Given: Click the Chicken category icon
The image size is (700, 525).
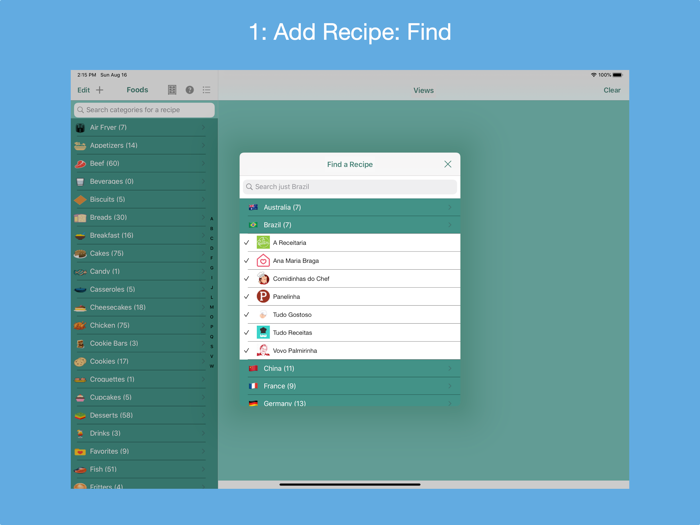Looking at the screenshot, I should (x=80, y=325).
